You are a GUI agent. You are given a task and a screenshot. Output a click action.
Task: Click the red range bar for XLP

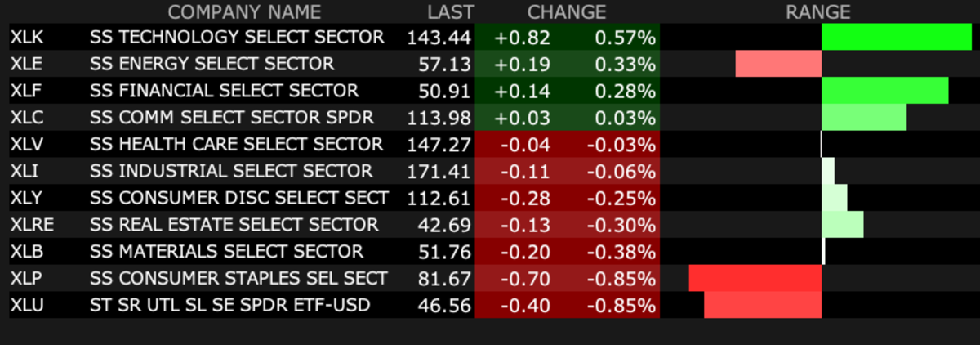pyautogui.click(x=755, y=279)
